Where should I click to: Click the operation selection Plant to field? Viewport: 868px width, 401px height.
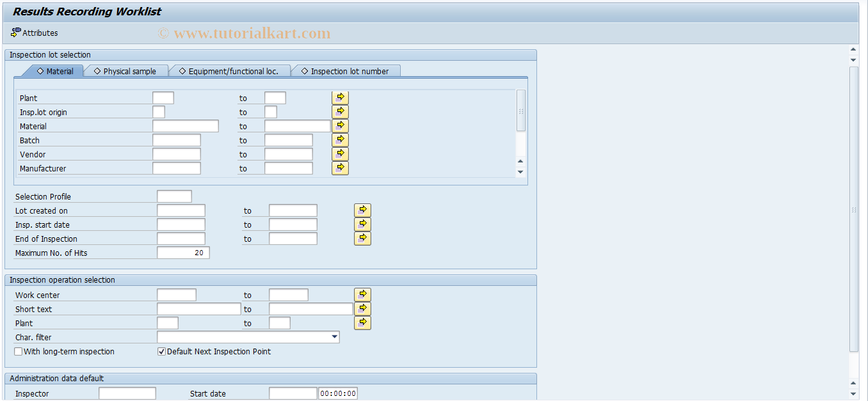click(280, 323)
